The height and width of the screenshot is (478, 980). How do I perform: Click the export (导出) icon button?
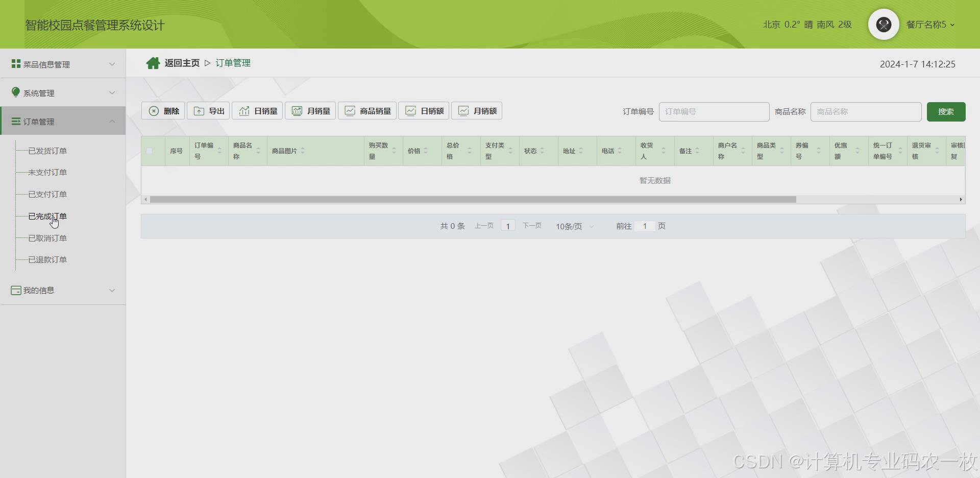coord(208,111)
